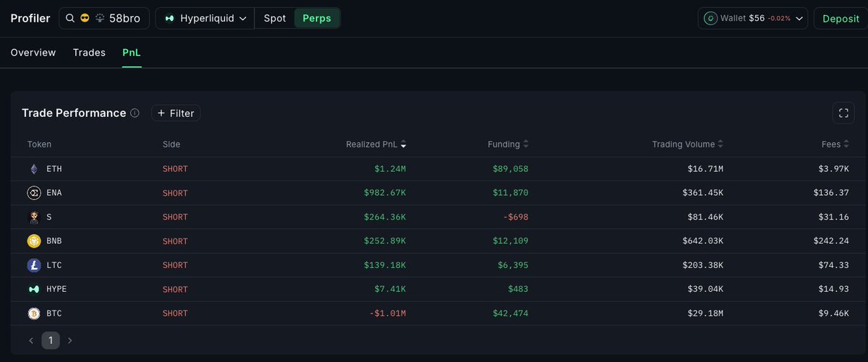Click the 58bro search field

(124, 18)
